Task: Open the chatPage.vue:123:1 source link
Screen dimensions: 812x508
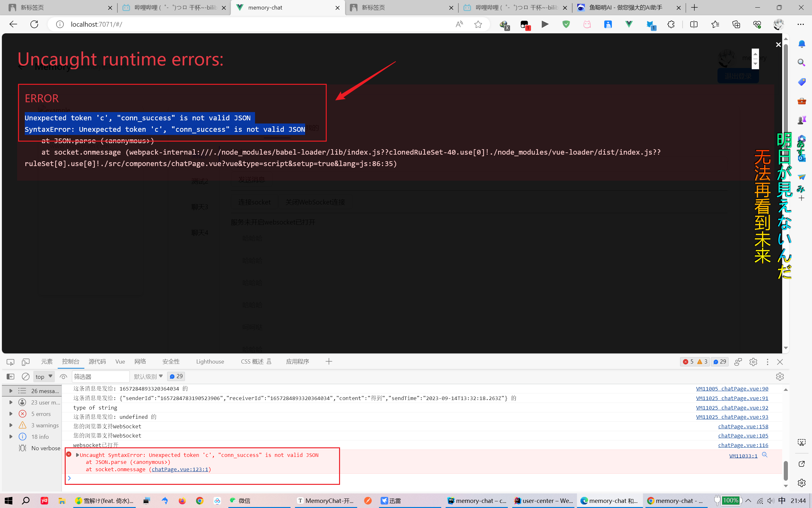Action: tap(180, 469)
